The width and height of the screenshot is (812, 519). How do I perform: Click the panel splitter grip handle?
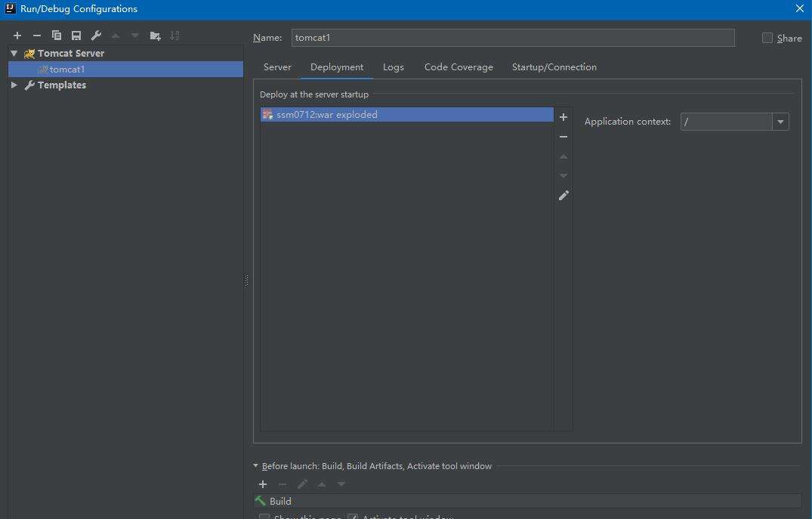[246, 280]
